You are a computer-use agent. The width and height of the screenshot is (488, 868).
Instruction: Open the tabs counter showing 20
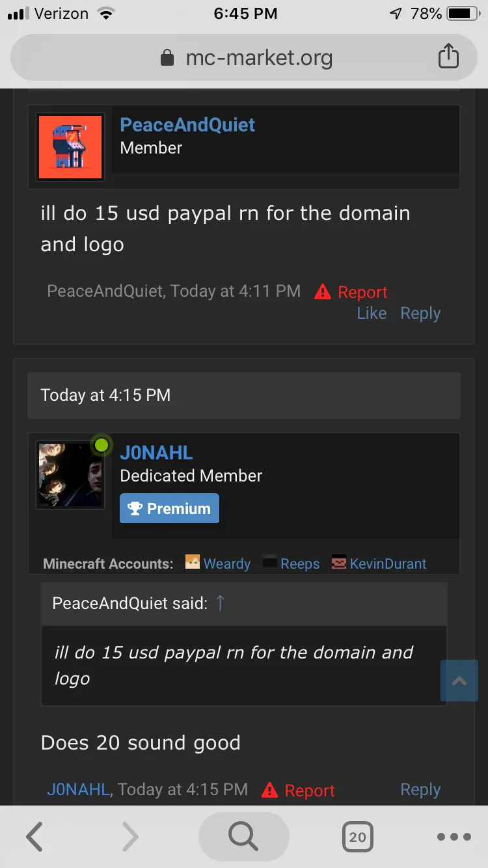tap(358, 837)
